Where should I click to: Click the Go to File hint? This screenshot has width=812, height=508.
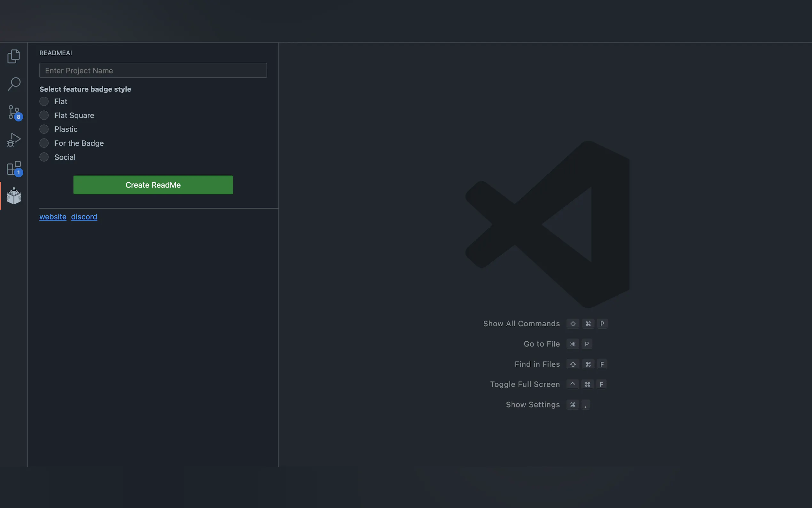click(x=542, y=344)
